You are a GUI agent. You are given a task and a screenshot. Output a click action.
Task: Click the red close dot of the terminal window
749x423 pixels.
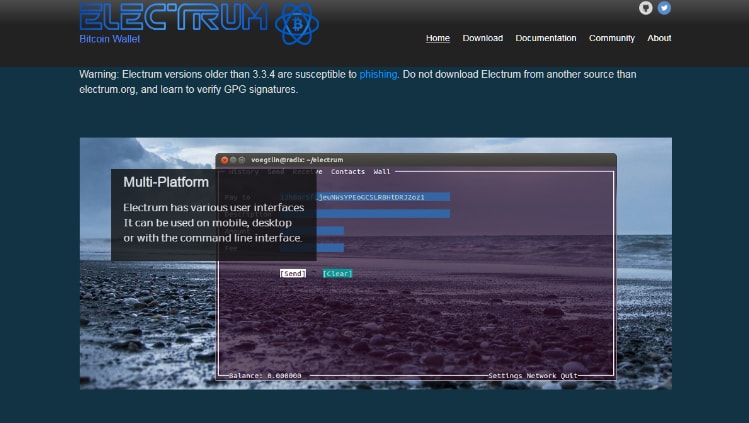tap(225, 160)
